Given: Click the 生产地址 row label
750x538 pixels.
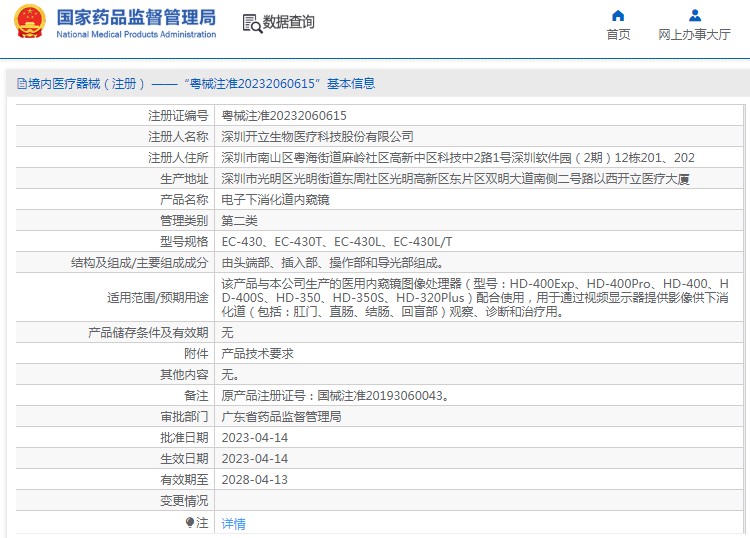Looking at the screenshot, I should [184, 179].
